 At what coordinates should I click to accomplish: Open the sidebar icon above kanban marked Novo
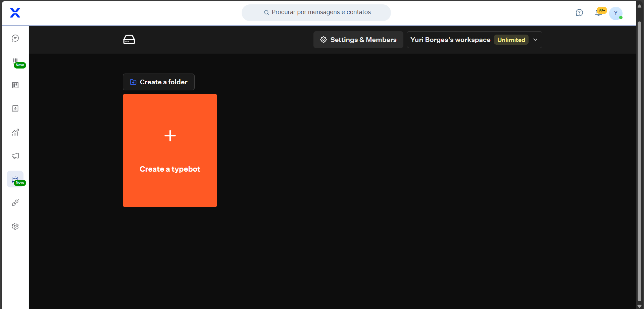pyautogui.click(x=15, y=62)
